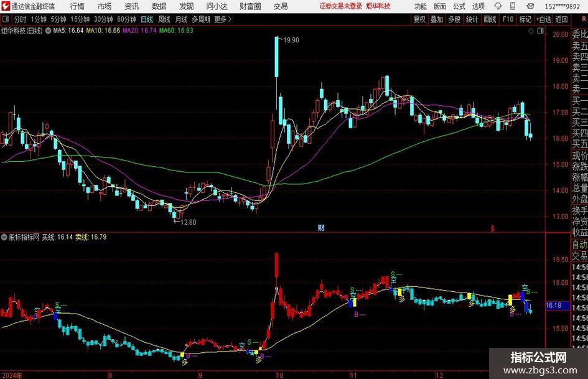The height and width of the screenshot is (379, 588).
Task: Click 买线: 16.14 indicator value
Action: click(x=57, y=237)
